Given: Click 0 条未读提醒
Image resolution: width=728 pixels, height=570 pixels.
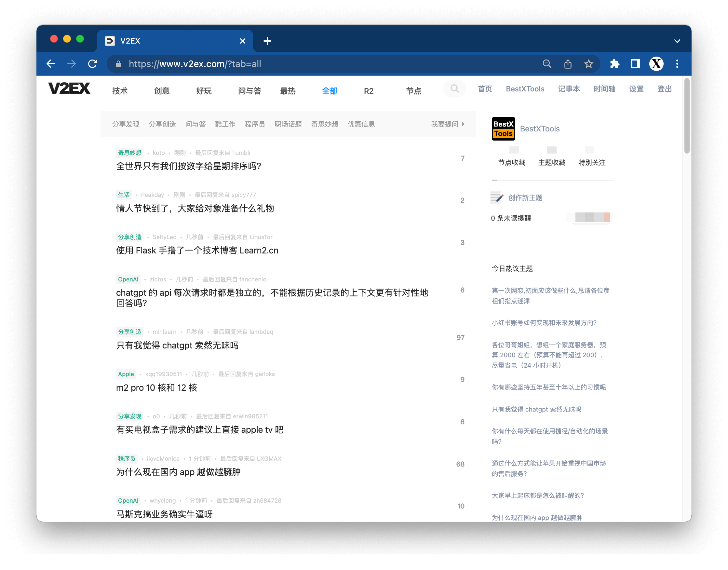Looking at the screenshot, I should coord(510,218).
